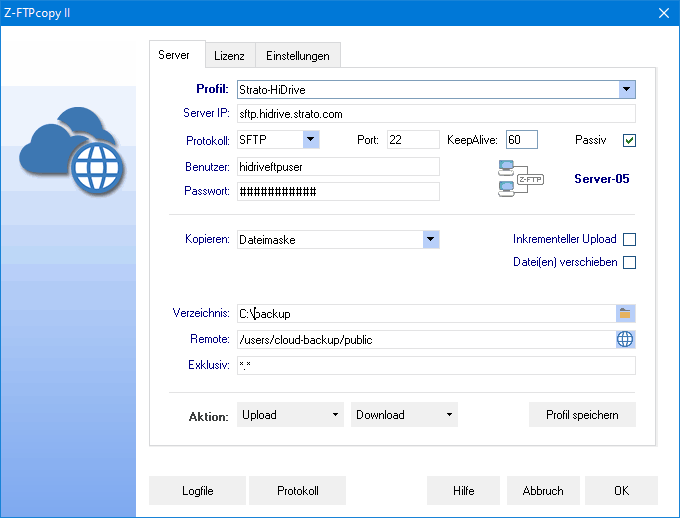680x518 pixels.
Task: Click the Server IP input field
Action: pyautogui.click(x=436, y=114)
